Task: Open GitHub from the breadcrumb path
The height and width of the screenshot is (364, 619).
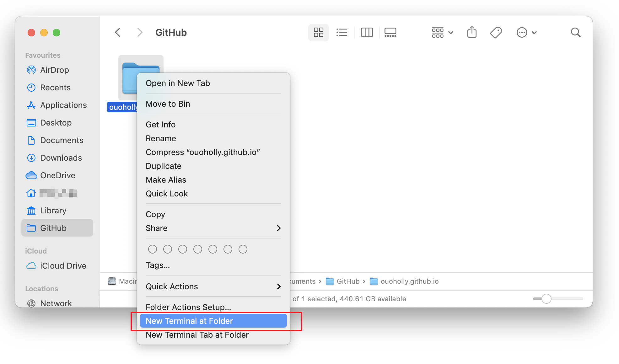Action: 348,281
